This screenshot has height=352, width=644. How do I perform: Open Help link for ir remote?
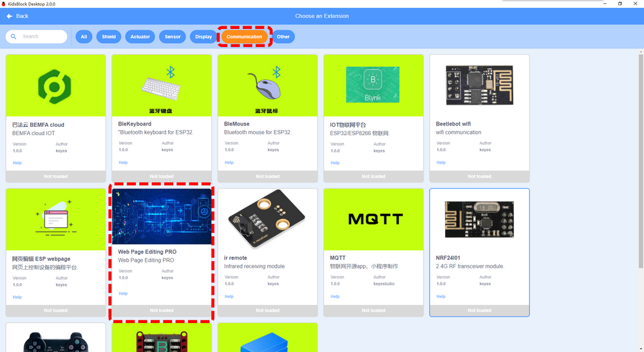pos(229,296)
